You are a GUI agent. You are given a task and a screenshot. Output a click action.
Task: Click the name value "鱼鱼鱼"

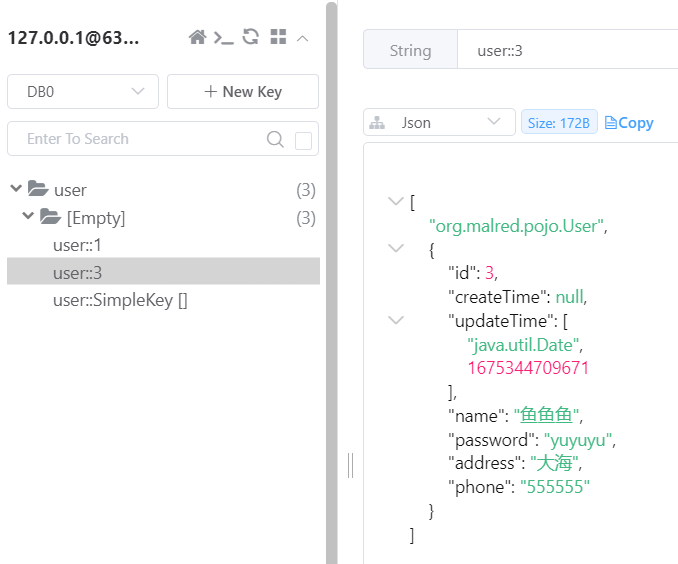coord(546,415)
